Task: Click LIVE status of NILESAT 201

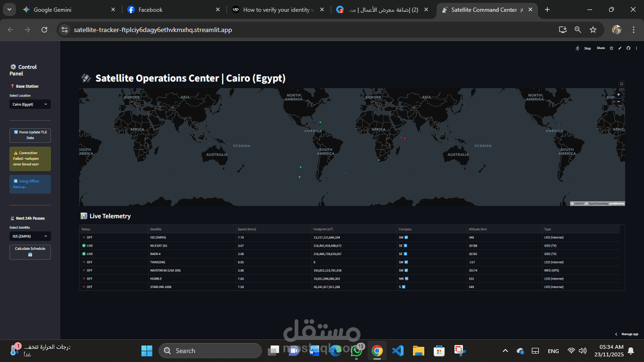Action: pyautogui.click(x=114, y=246)
